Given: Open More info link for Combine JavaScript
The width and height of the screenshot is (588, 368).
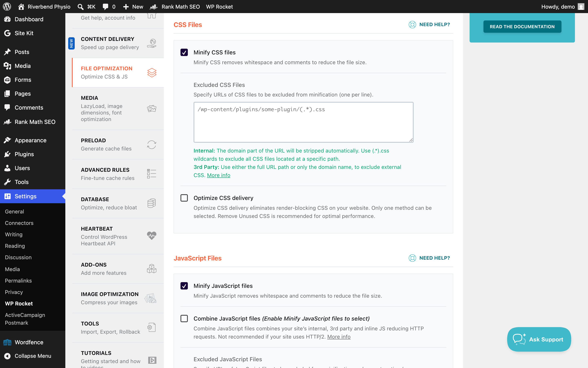Looking at the screenshot, I should (339, 337).
